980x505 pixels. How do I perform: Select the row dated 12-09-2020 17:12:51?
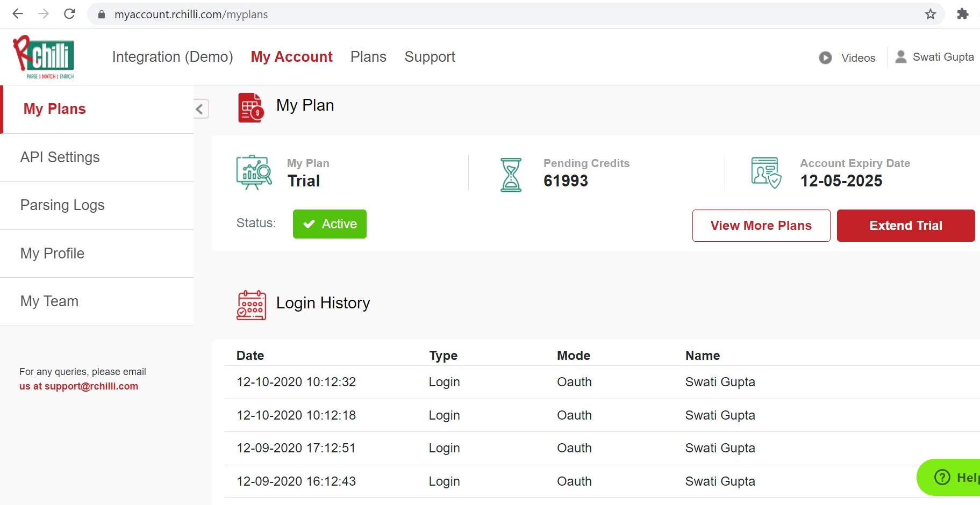point(602,449)
